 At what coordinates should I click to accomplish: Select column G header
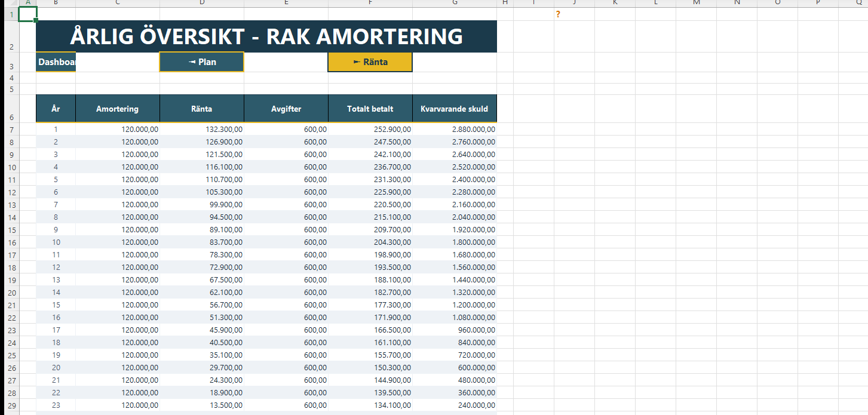click(455, 3)
